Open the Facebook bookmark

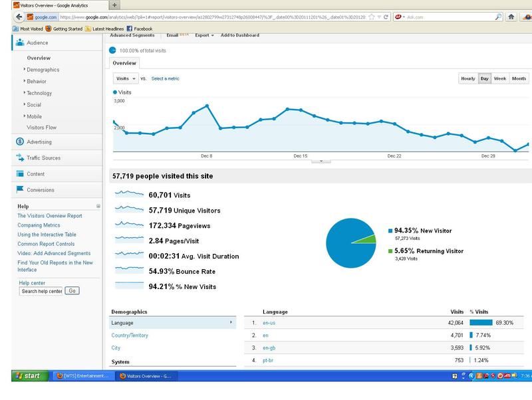pyautogui.click(x=140, y=29)
